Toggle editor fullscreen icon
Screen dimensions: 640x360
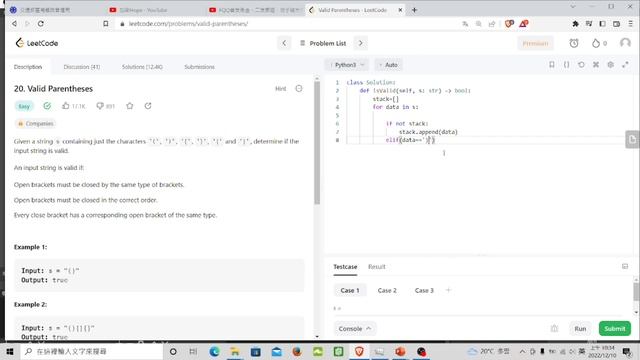tap(625, 64)
